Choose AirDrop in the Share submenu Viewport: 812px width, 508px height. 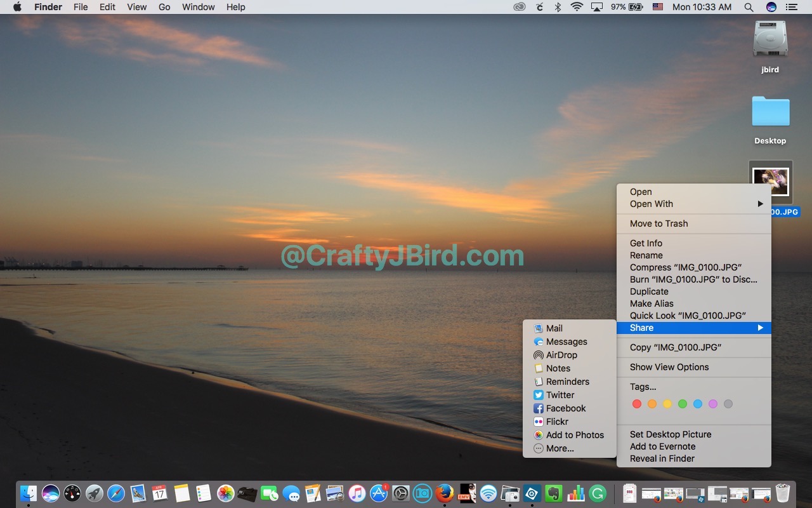coord(561,355)
